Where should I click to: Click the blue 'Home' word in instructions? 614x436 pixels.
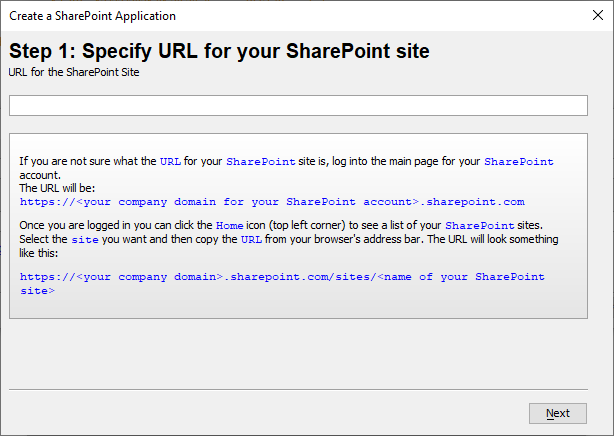tap(229, 226)
